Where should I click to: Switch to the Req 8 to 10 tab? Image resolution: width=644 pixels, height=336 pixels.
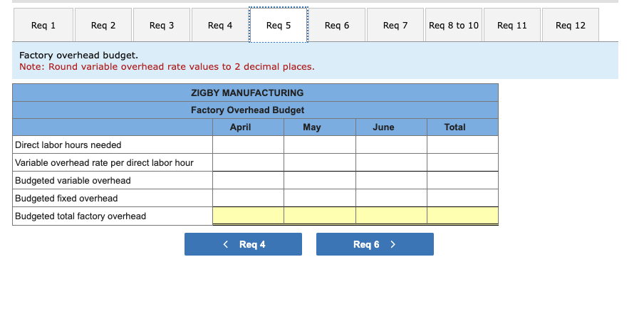tap(453, 25)
